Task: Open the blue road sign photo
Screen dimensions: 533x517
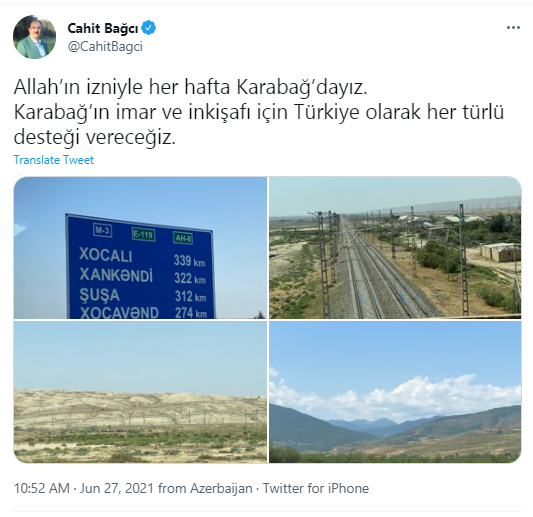Action: [140, 248]
